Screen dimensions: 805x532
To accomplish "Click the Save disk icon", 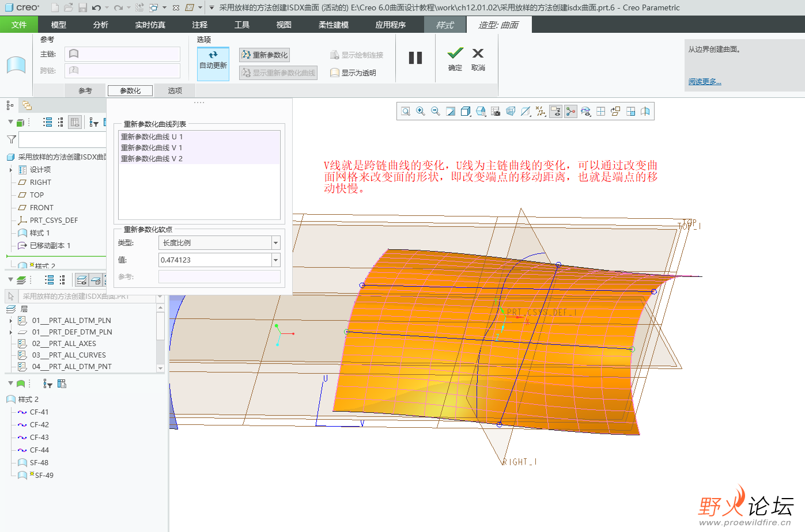I will [x=82, y=7].
